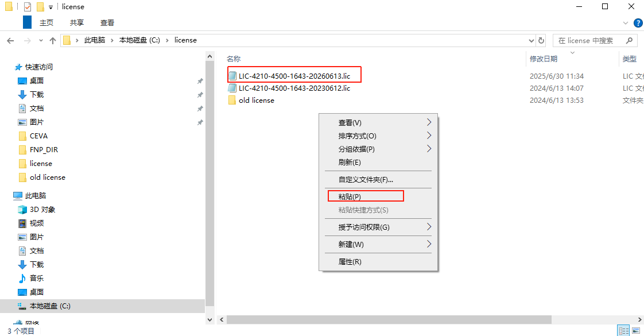Sort by the 修改日期 column header
The height and width of the screenshot is (336, 644).
(544, 59)
